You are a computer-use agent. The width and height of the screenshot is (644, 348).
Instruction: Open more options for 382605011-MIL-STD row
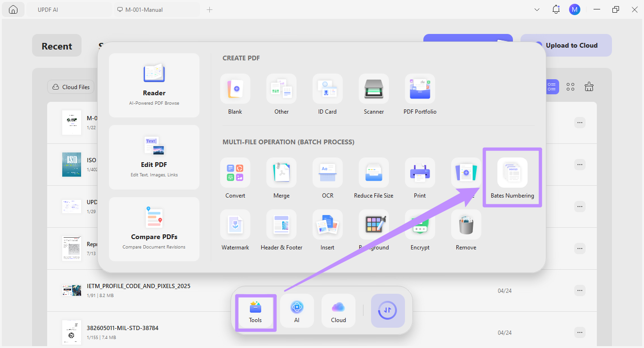coord(580,332)
